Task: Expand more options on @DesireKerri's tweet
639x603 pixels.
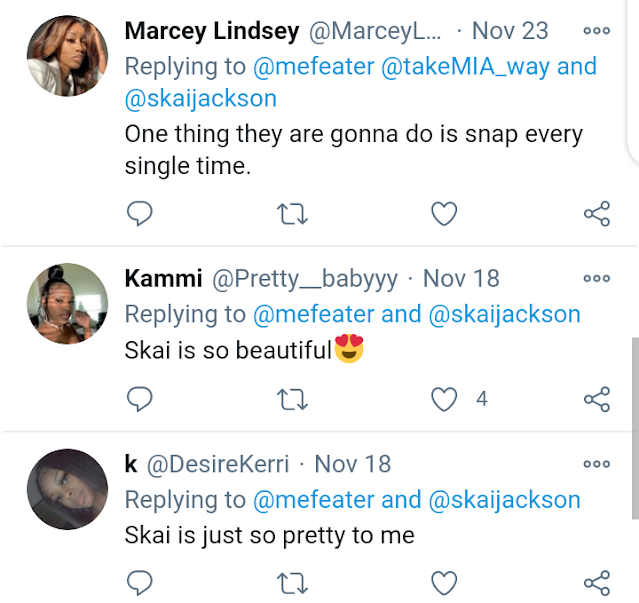Action: pyautogui.click(x=596, y=464)
